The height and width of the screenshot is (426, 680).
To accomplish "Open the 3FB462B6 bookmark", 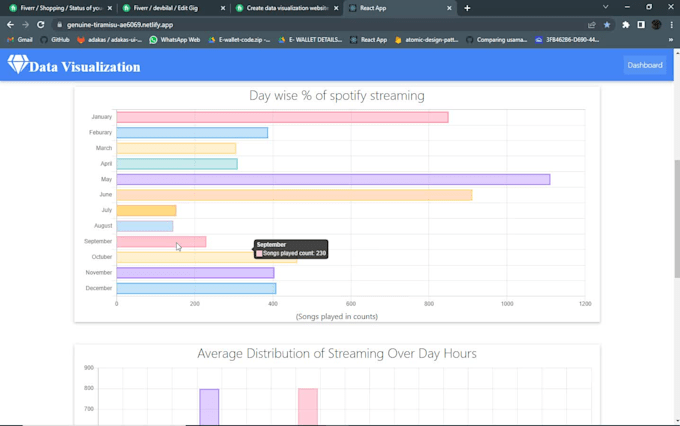I will pyautogui.click(x=567, y=39).
